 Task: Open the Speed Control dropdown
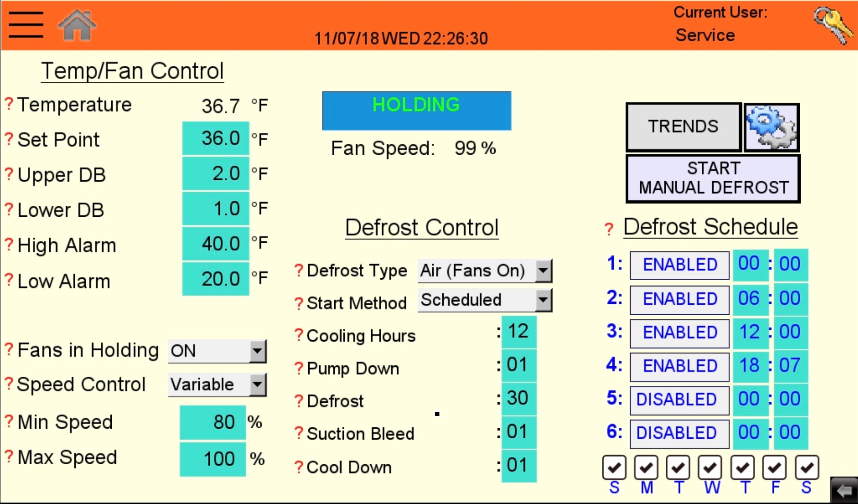[x=258, y=385]
